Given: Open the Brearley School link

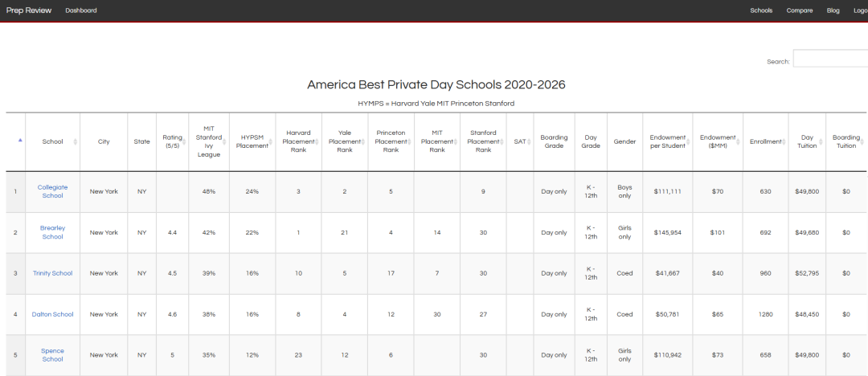Looking at the screenshot, I should coord(52,232).
